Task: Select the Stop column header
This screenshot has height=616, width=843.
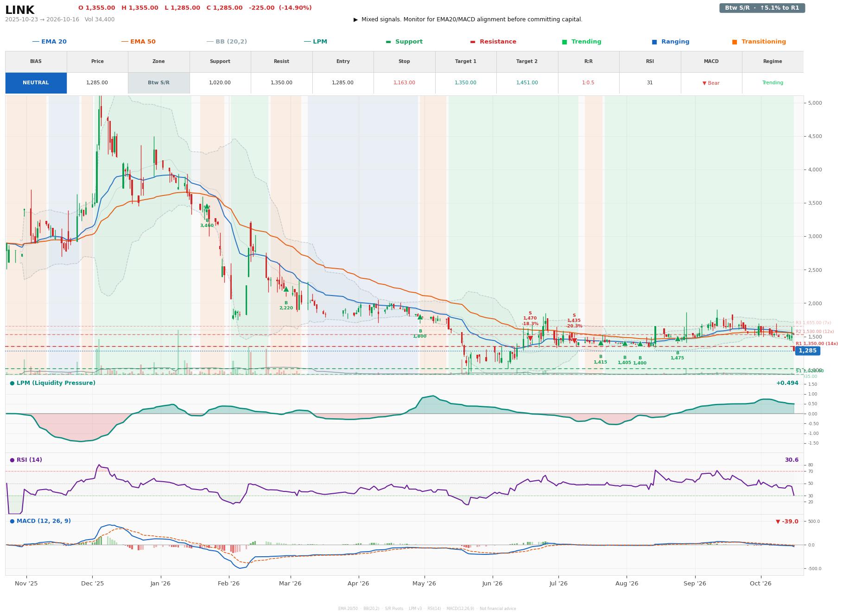Action: [x=404, y=62]
